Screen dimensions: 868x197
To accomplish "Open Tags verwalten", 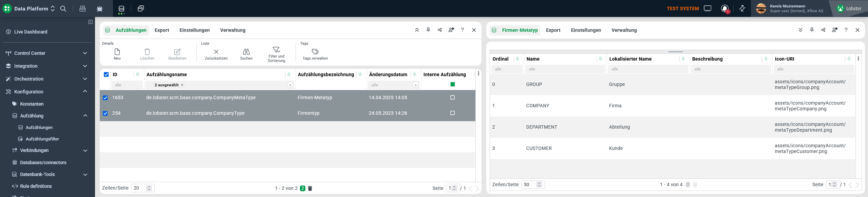I will pyautogui.click(x=315, y=52).
